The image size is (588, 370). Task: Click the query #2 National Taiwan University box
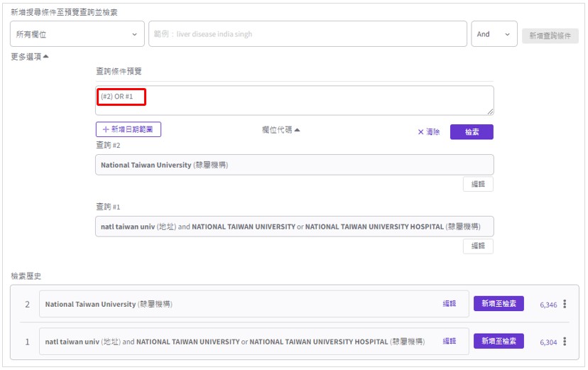(x=295, y=165)
